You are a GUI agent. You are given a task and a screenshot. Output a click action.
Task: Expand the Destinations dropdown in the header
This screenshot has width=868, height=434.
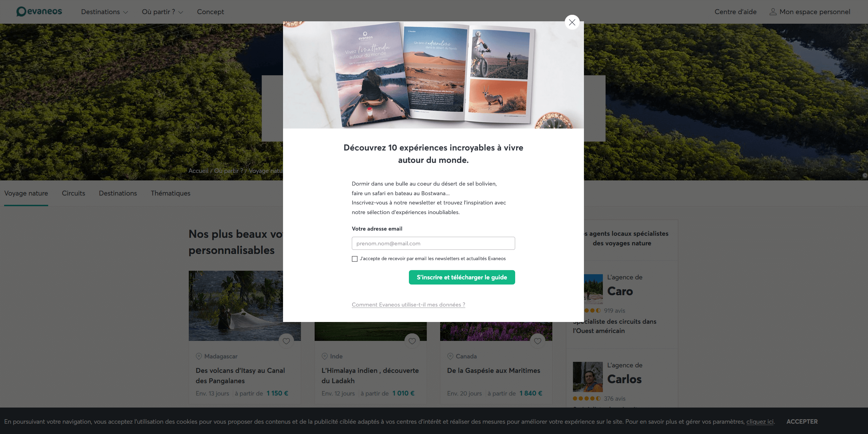pos(105,12)
